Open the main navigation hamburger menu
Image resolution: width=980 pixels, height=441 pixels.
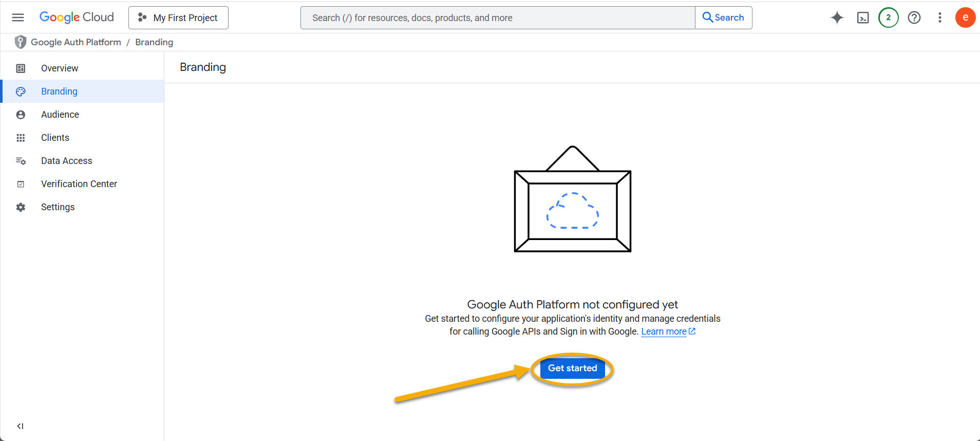click(x=18, y=17)
